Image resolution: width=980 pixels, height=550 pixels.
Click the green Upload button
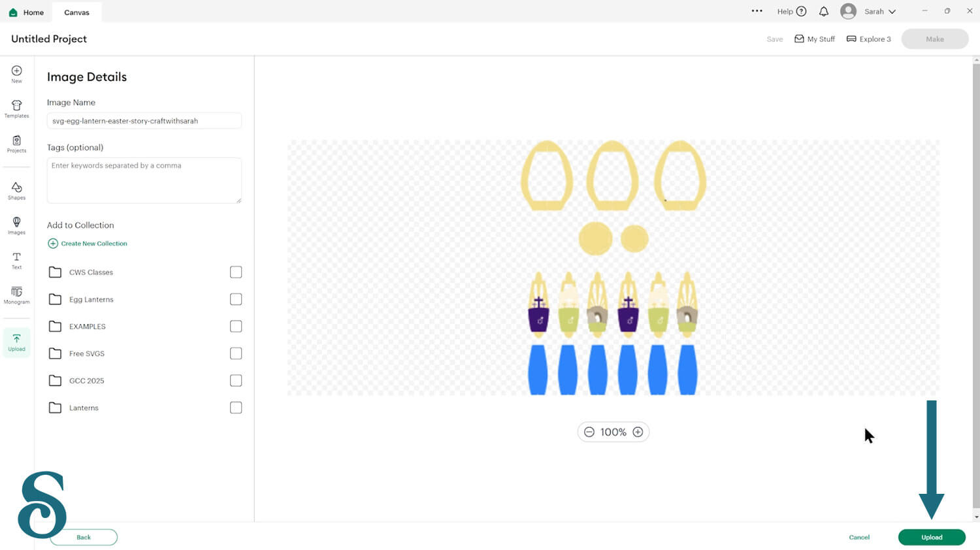click(x=932, y=537)
